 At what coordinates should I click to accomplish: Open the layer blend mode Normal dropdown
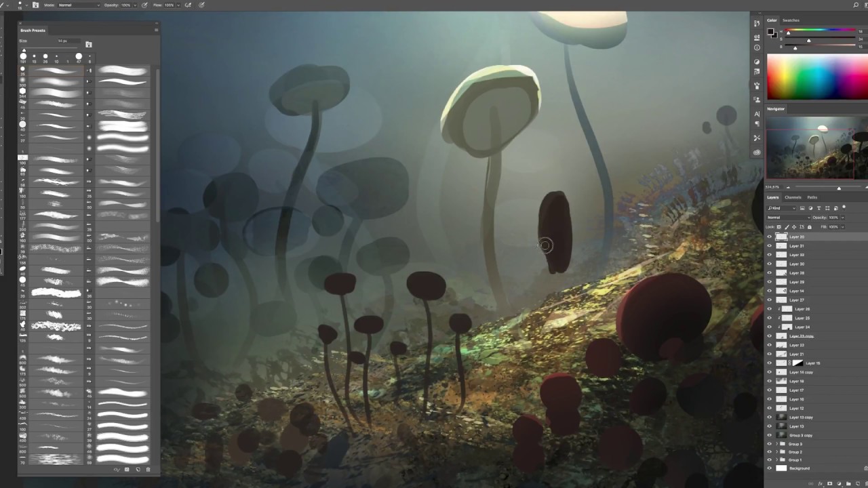(x=788, y=218)
